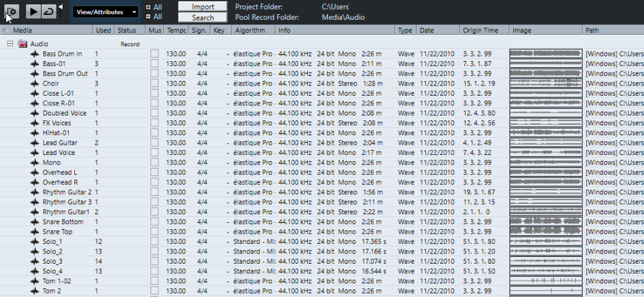
Task: Sort by the Date column header
Action: [x=438, y=30]
